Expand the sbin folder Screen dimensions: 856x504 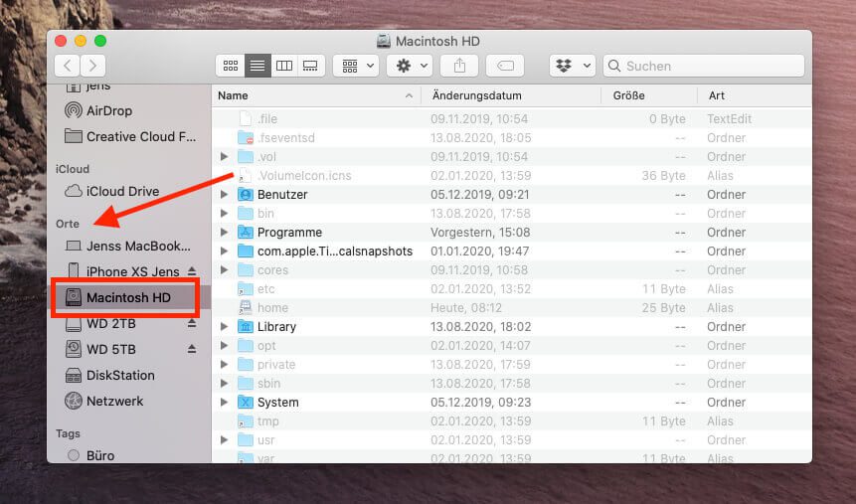[224, 384]
